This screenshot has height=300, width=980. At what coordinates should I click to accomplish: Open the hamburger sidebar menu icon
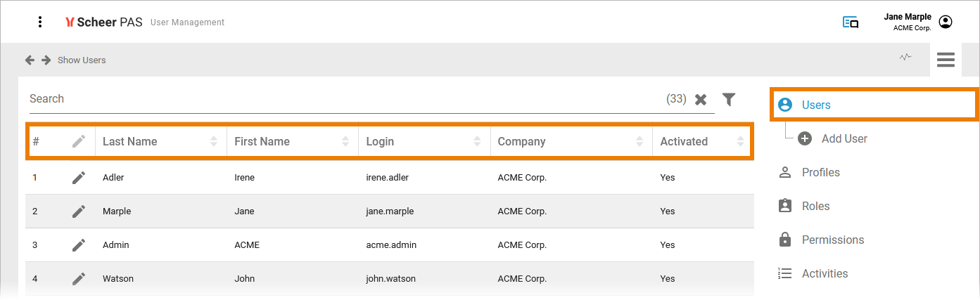(x=946, y=60)
